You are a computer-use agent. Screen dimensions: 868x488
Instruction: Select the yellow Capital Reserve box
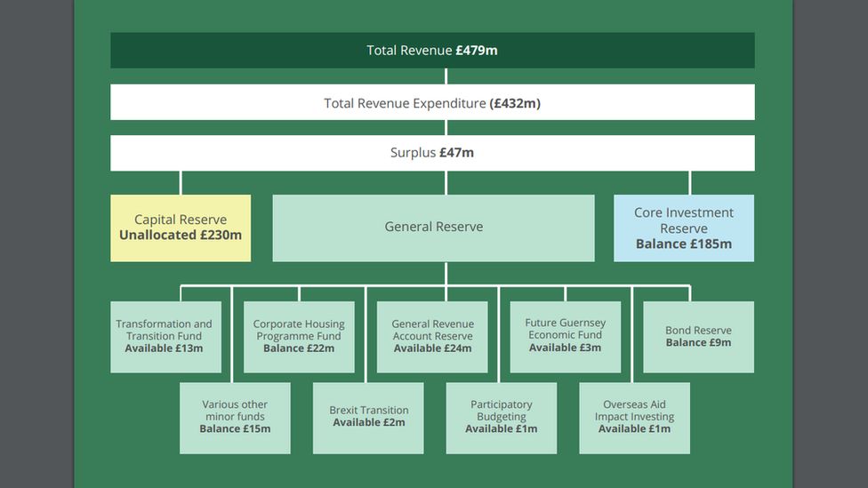point(181,228)
